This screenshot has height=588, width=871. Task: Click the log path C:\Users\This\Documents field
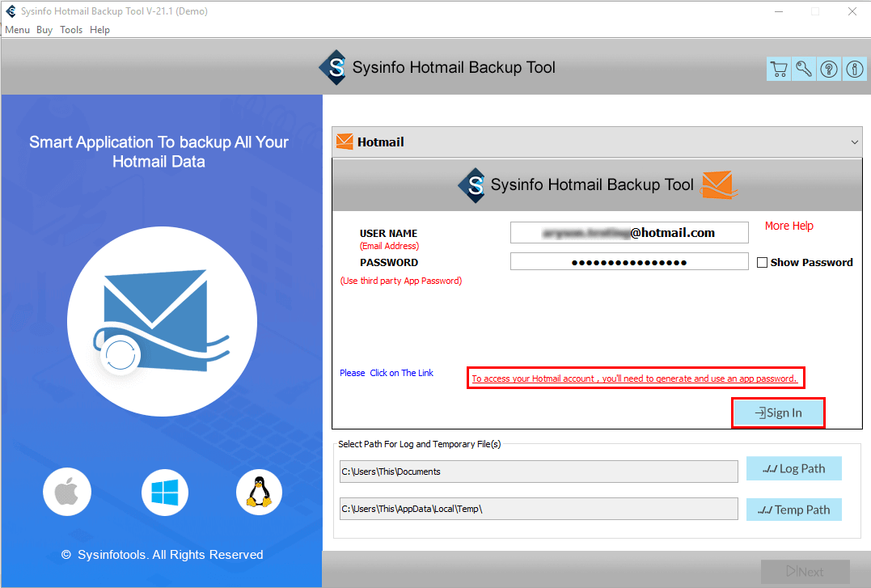539,472
